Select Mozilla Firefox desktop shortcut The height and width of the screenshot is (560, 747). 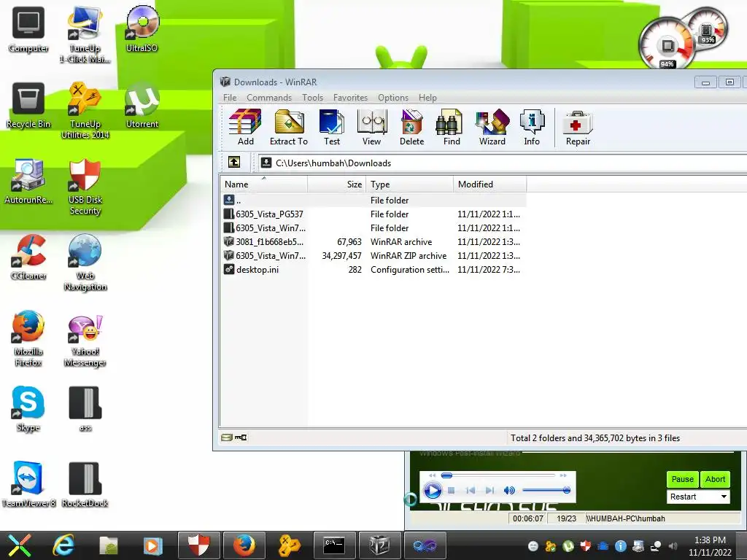28,338
